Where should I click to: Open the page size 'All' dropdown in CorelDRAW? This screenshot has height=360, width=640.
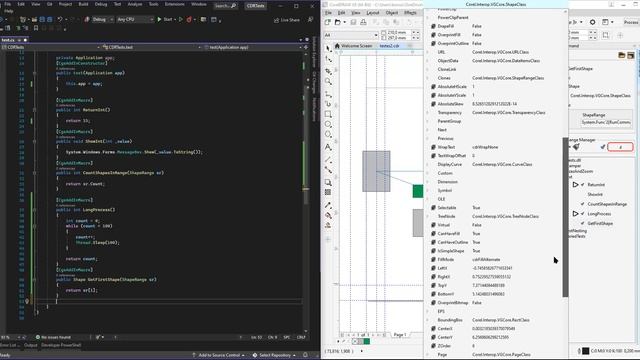(351, 35)
